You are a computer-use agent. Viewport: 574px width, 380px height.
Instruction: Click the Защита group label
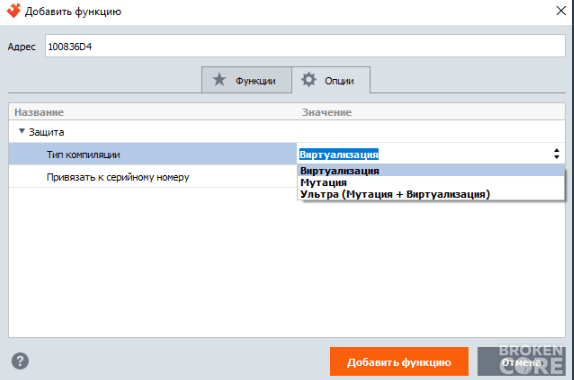point(46,132)
